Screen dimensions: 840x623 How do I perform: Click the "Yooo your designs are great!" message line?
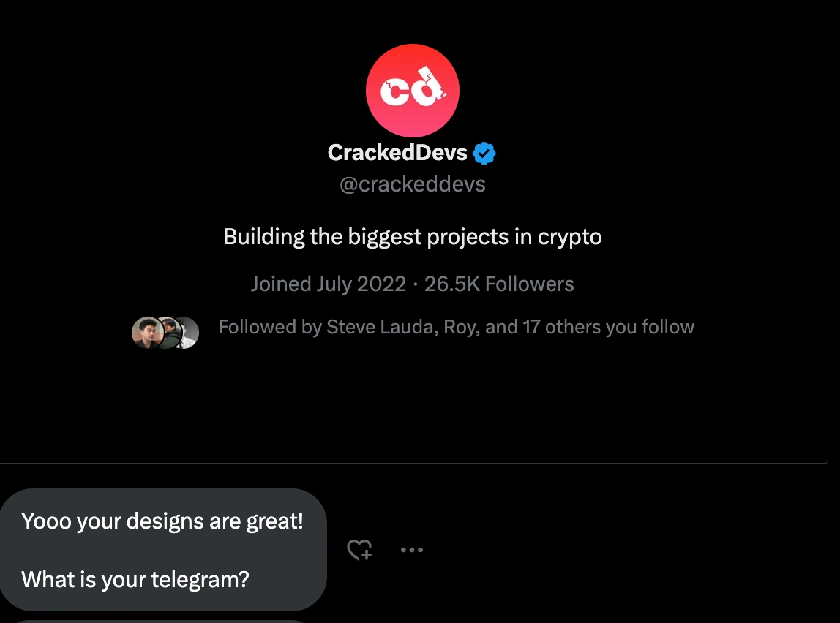click(x=162, y=521)
